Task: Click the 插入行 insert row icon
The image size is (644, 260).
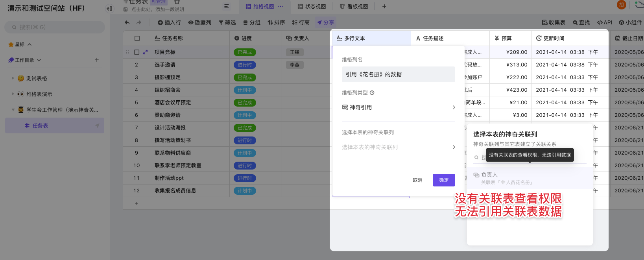Action: point(160,23)
